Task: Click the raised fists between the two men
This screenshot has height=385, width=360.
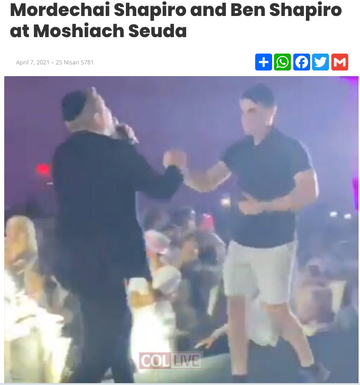Action: pos(175,159)
